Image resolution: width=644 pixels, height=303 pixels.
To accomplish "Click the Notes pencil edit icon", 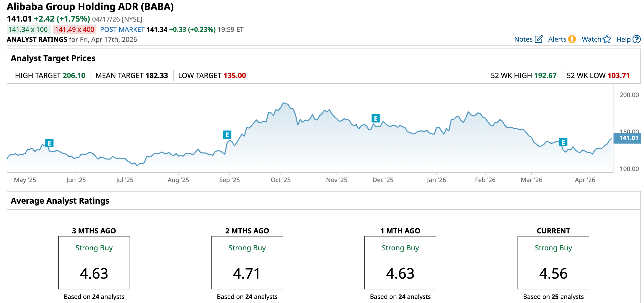I will pos(539,39).
